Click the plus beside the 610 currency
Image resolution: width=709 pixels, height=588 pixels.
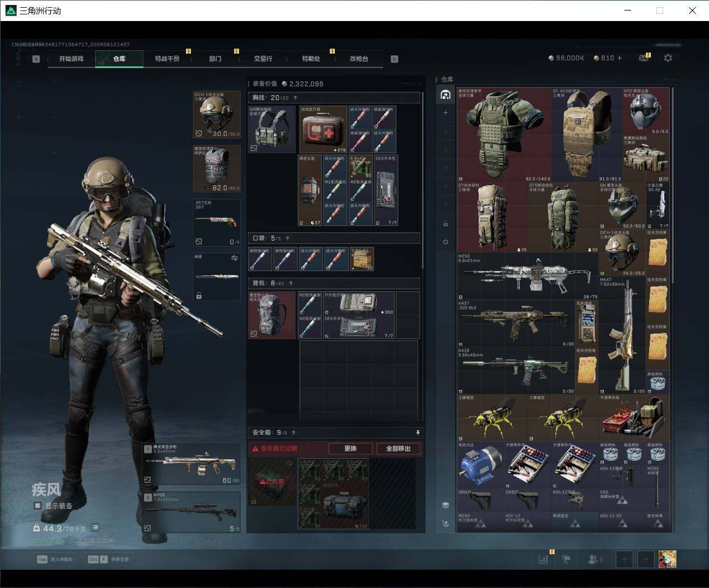[x=619, y=58]
